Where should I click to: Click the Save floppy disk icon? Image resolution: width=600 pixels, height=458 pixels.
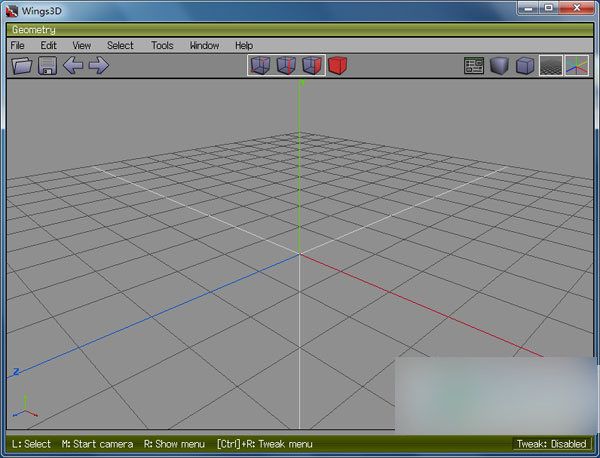[47, 66]
